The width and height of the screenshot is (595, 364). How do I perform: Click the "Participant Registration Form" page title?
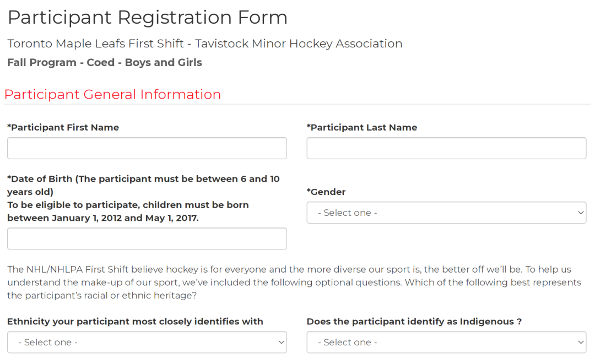(147, 18)
